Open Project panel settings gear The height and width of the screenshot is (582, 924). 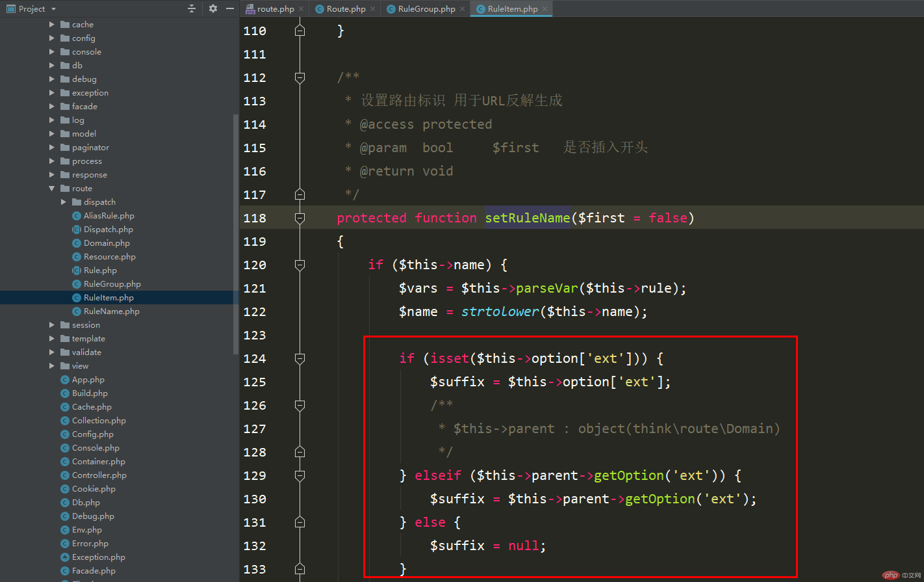tap(212, 8)
